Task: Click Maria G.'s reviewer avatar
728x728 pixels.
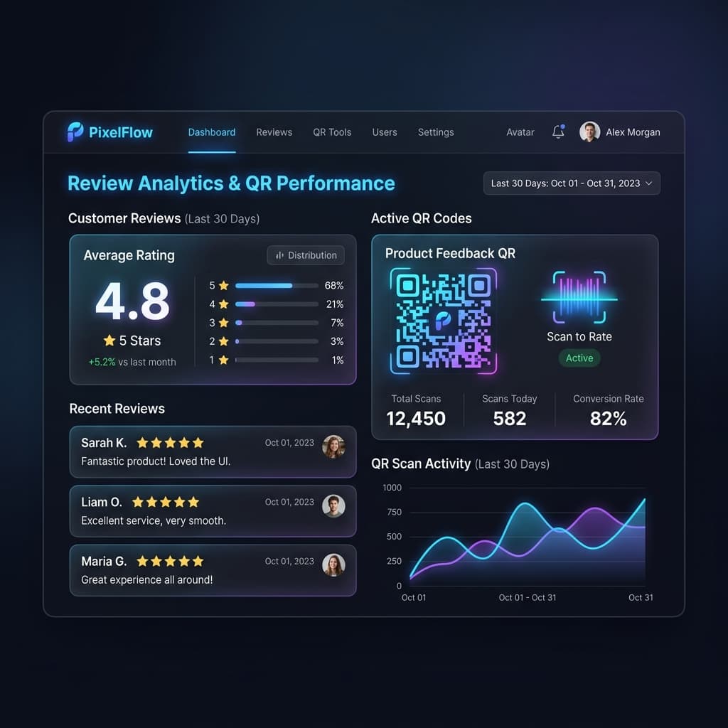Action: click(334, 565)
